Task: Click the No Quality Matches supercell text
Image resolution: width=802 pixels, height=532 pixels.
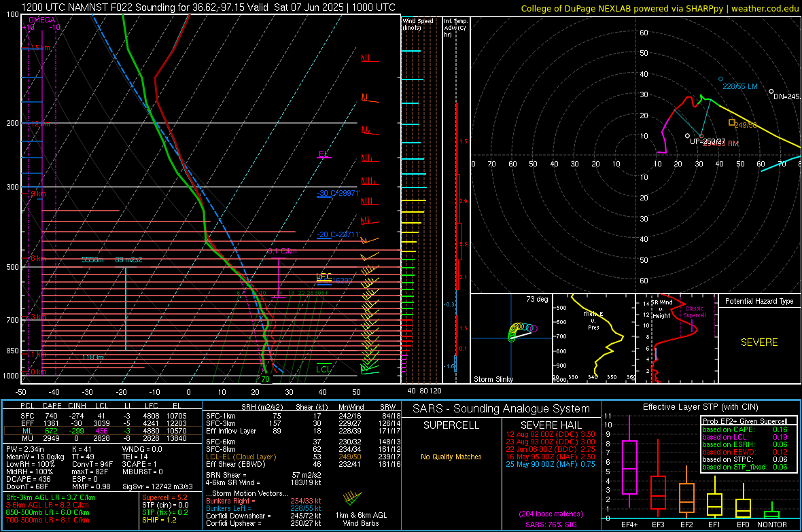Action: 451,457
